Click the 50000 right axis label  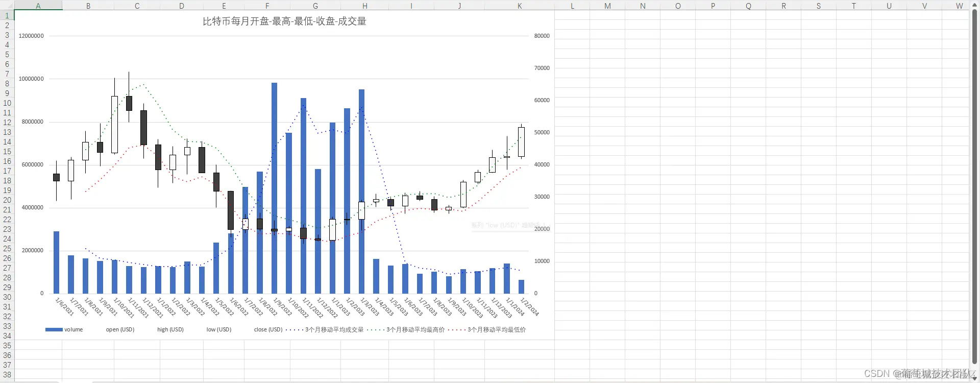coord(542,132)
